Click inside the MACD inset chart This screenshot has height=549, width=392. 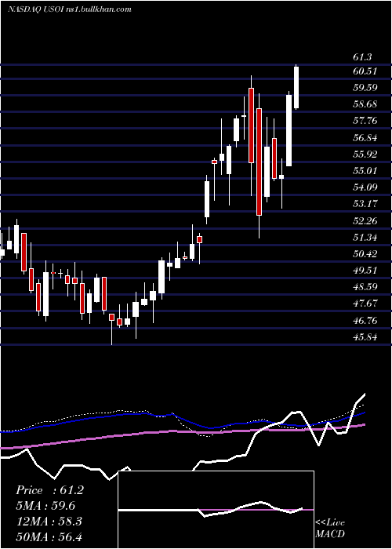point(216,510)
